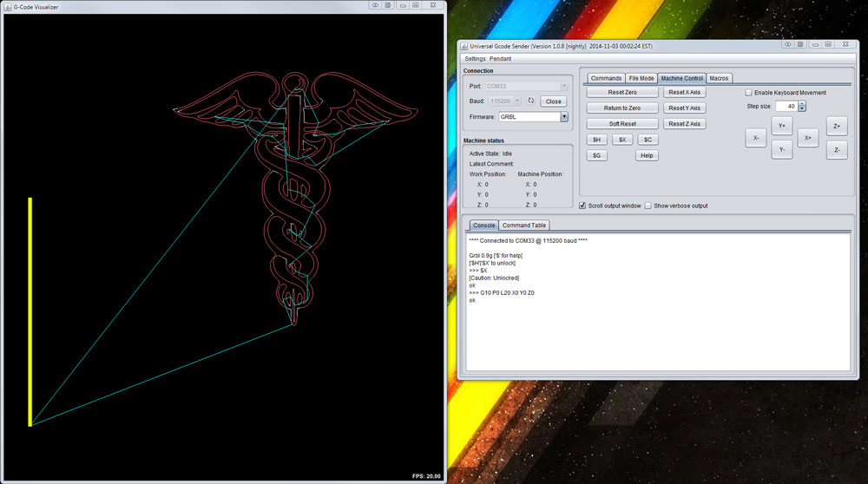Image resolution: width=868 pixels, height=484 pixels.
Task: Lower the tool with Z- button
Action: (836, 150)
